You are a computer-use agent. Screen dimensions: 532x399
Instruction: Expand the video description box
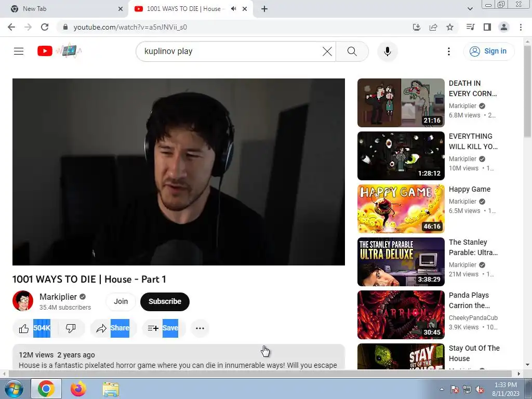tap(179, 356)
